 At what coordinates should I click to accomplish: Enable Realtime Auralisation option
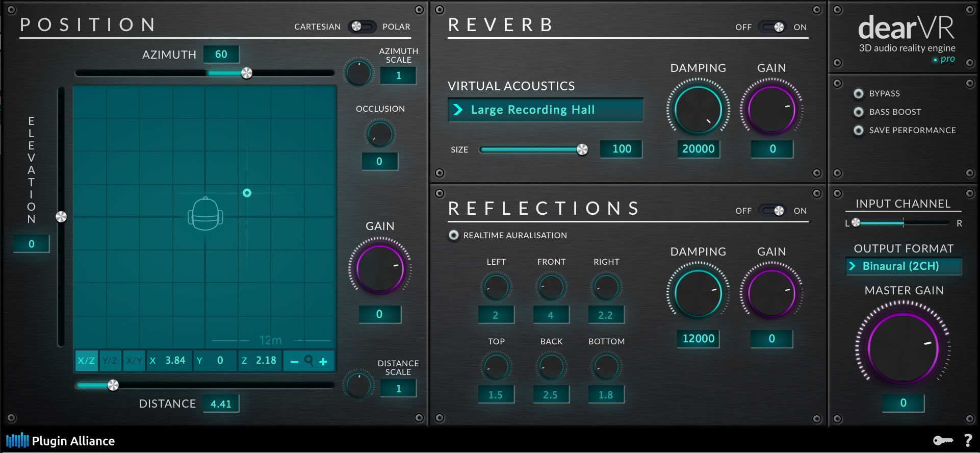(453, 235)
